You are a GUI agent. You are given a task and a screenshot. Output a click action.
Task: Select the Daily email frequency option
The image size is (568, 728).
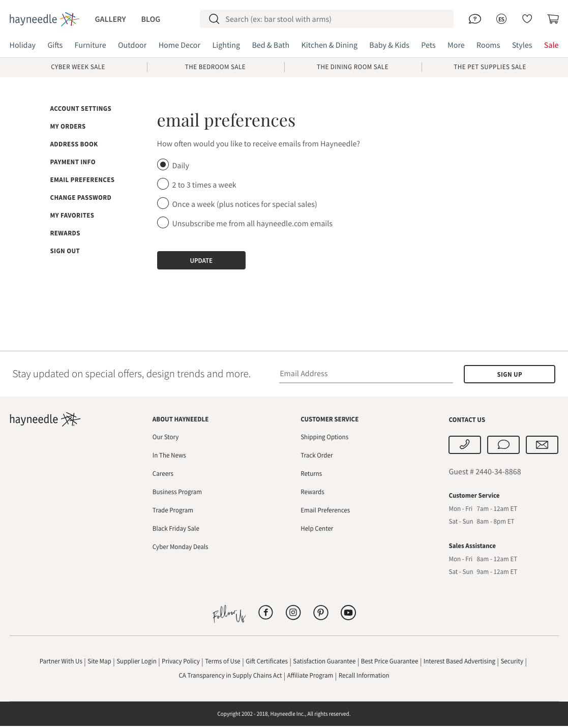click(163, 165)
